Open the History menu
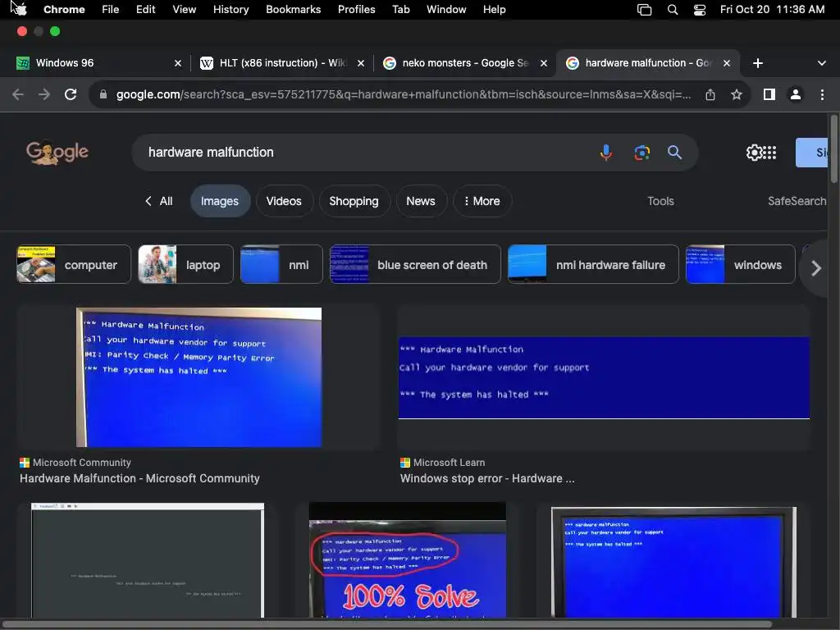 click(231, 9)
